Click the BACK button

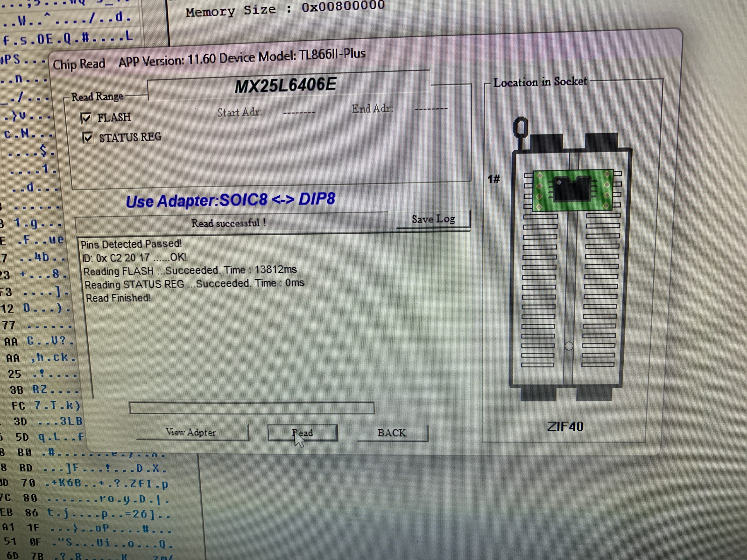(x=392, y=433)
